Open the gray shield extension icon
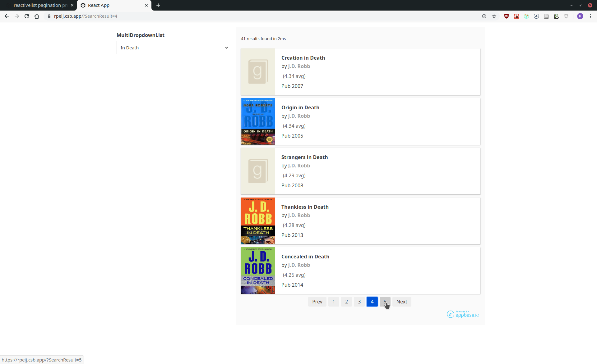 click(x=566, y=16)
